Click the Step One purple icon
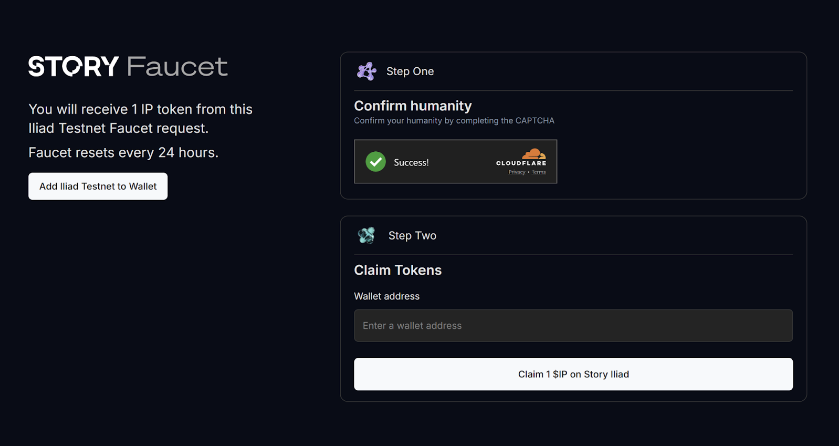Viewport: 839px width, 446px height. pyautogui.click(x=367, y=71)
